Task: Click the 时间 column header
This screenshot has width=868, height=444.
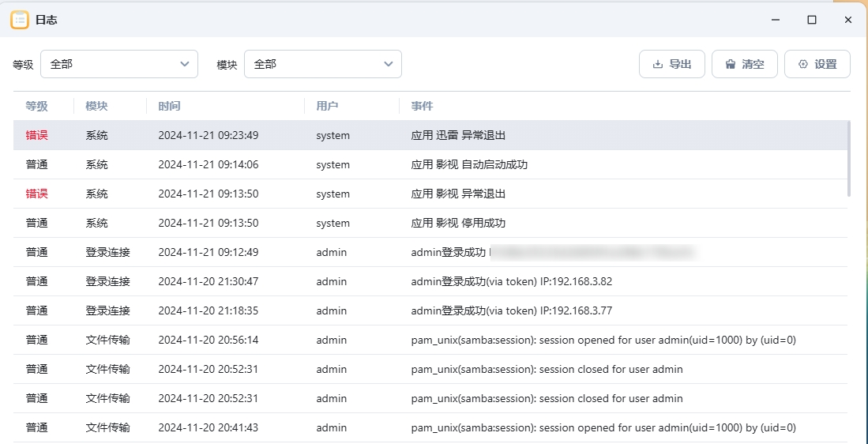Action: tap(169, 106)
